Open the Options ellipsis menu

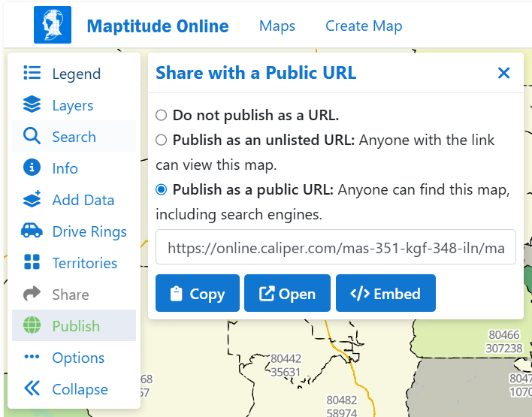coord(32,358)
